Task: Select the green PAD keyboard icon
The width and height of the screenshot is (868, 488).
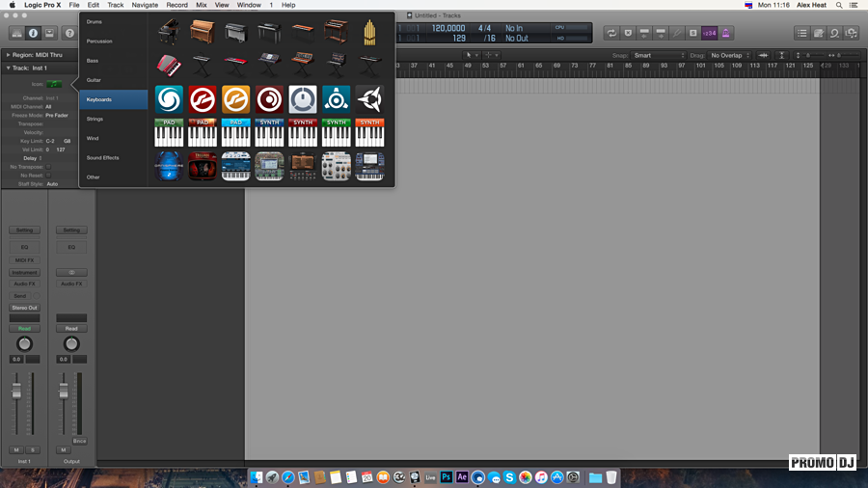Action: 169,132
